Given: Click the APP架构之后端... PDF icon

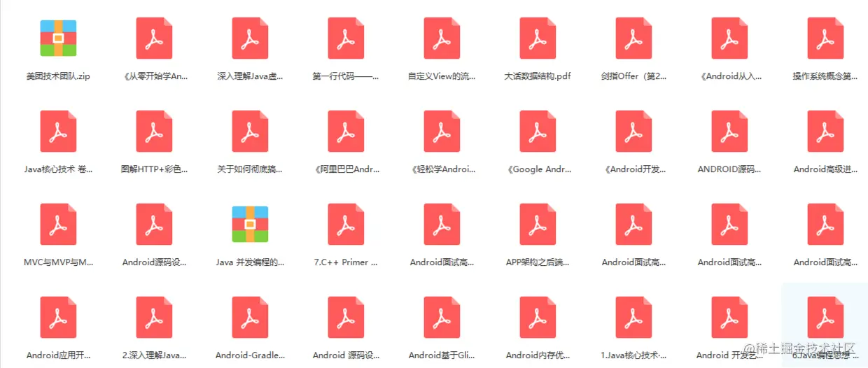Looking at the screenshot, I should 538,224.
